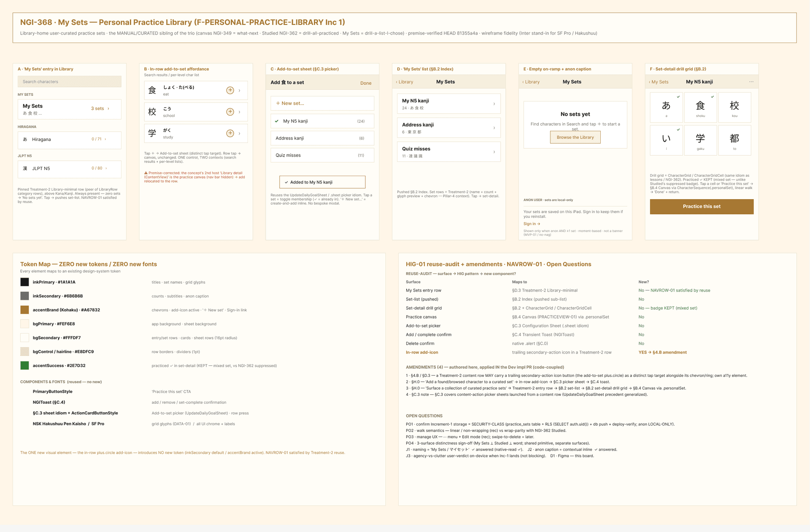The height and width of the screenshot is (532, 810).
Task: Select the accentSuccess #2E7D32 green swatch
Action: pyautogui.click(x=25, y=366)
